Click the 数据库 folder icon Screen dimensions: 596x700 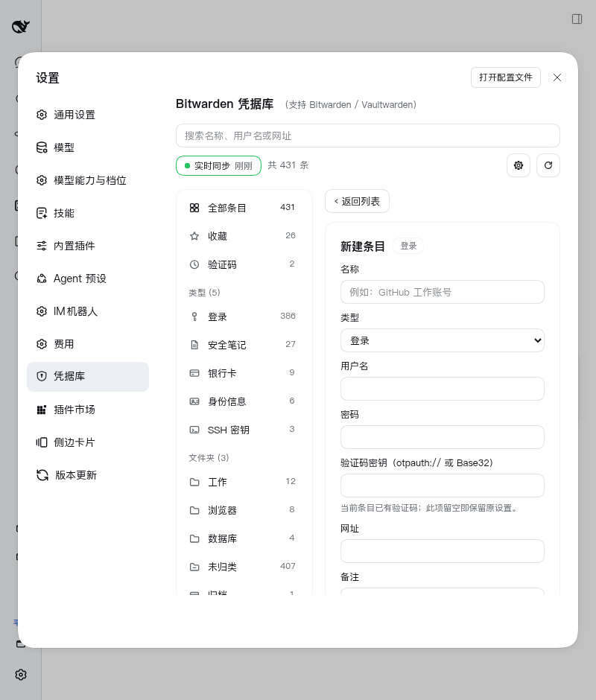[194, 539]
